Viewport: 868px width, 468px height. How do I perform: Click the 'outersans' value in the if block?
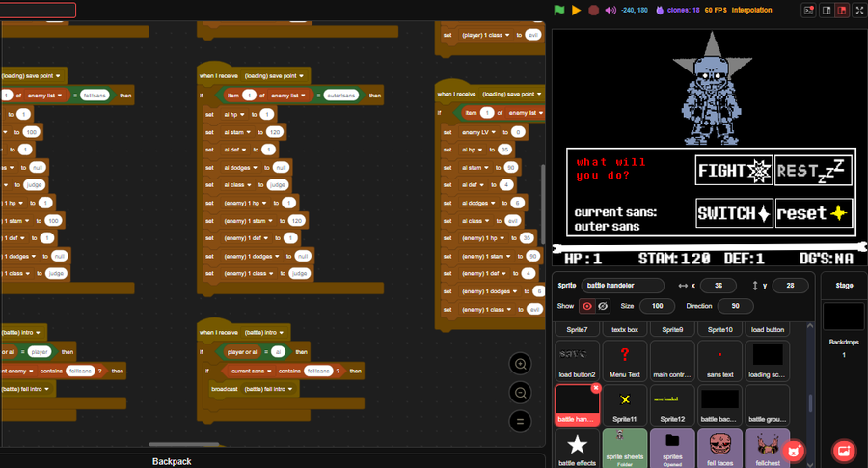coord(340,96)
